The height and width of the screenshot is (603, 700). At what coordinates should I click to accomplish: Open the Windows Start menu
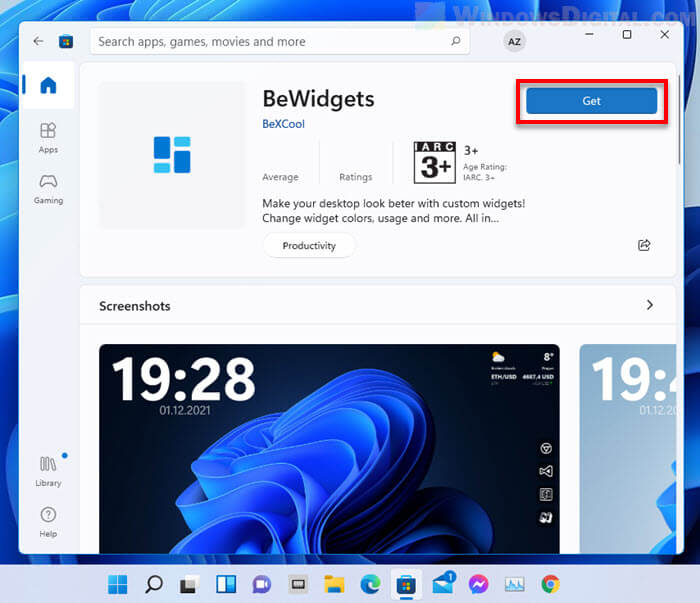pos(118,584)
